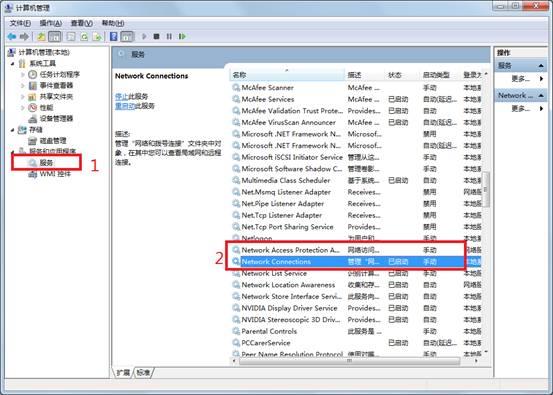Sort services by the 名称 column header
Image resolution: width=553 pixels, height=395 pixels.
tap(287, 75)
